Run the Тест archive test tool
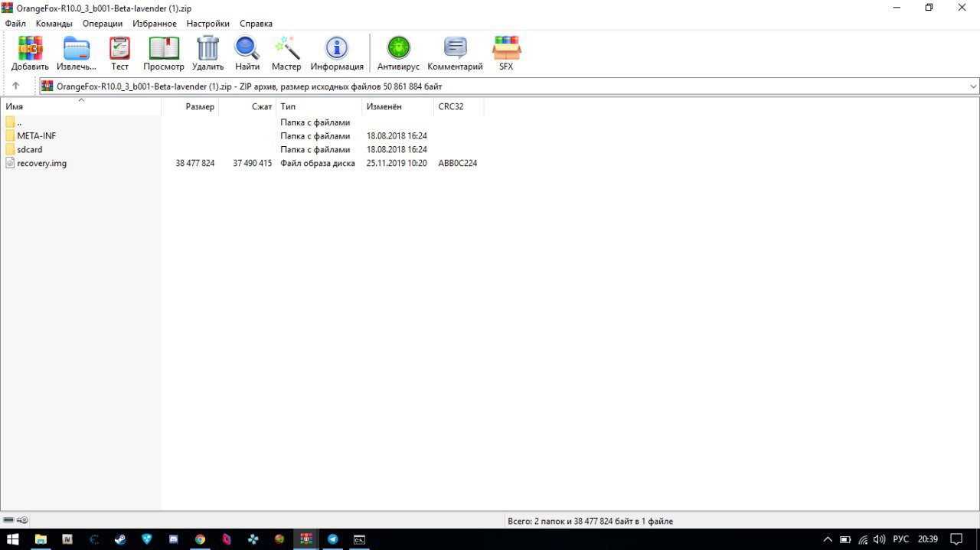Screen dimensions: 980x550 [x=119, y=53]
